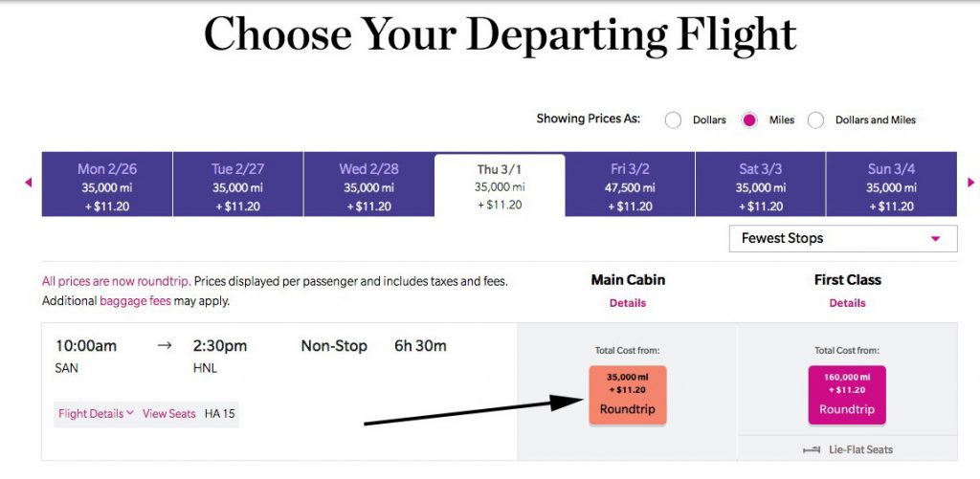Select Main Cabin 35,000 mi Roundtrip fare
Image resolution: width=980 pixels, height=479 pixels.
click(628, 395)
